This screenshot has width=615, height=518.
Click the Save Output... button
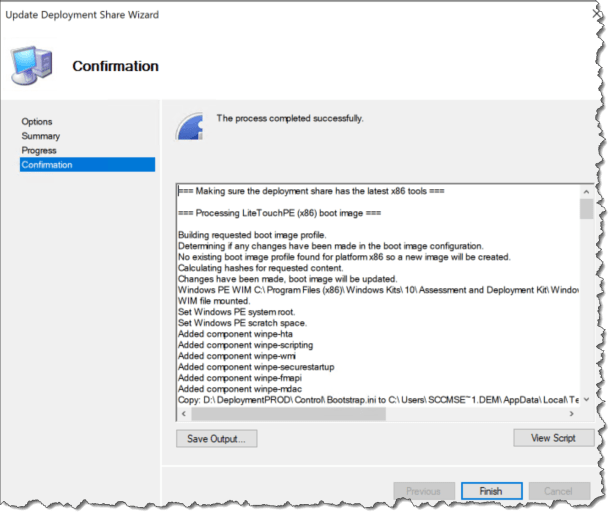click(217, 438)
